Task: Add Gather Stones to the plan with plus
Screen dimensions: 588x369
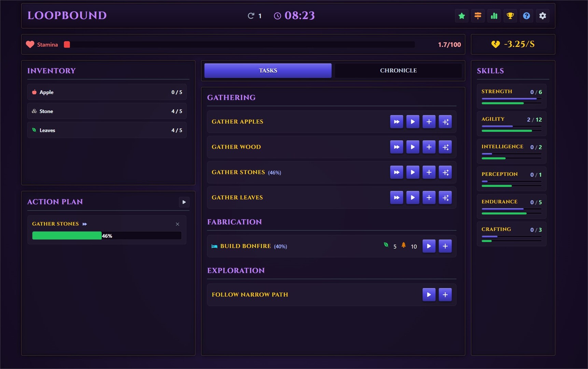Action: pos(429,172)
